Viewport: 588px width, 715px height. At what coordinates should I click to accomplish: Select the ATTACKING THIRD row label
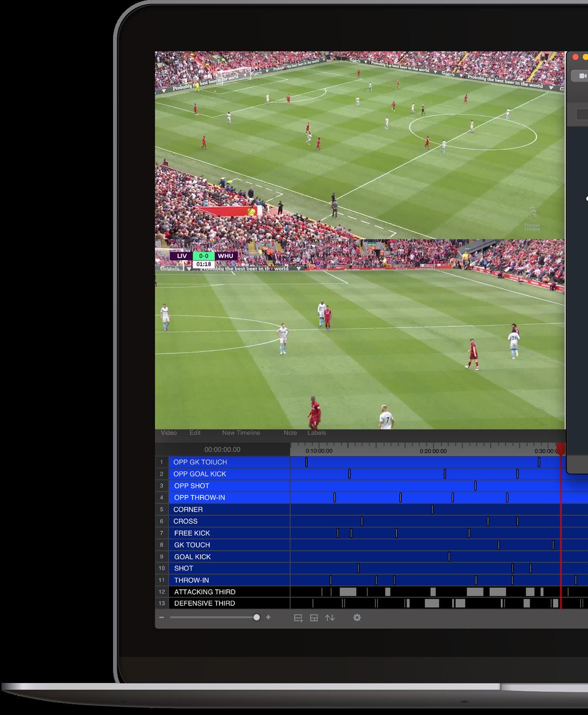coord(205,592)
